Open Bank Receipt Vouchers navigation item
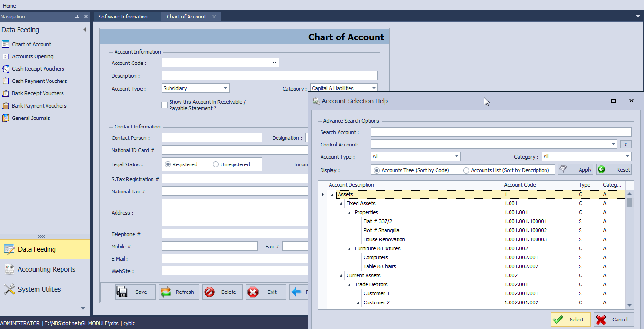Viewport: 644px width, 329px height. (37, 93)
